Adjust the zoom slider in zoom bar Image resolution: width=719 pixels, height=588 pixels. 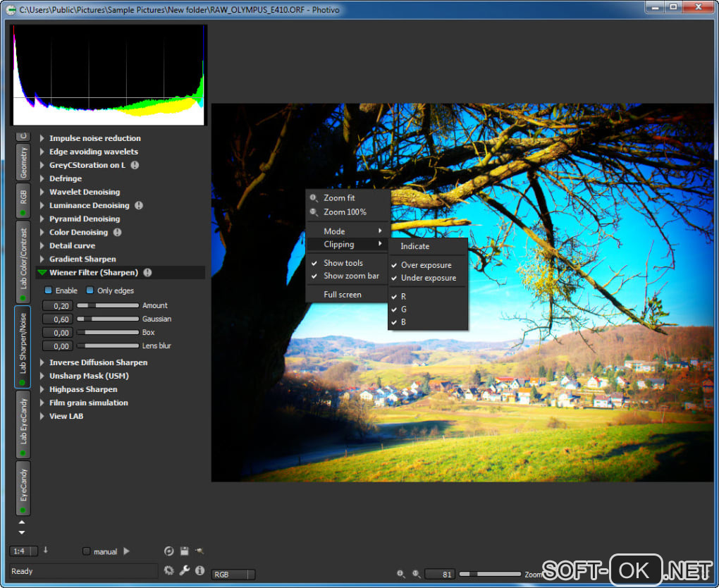[x=490, y=574]
